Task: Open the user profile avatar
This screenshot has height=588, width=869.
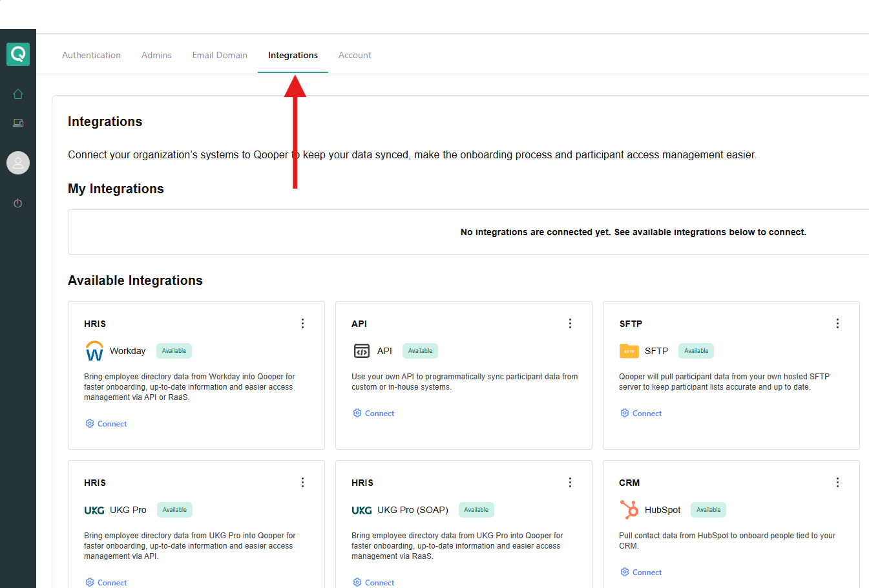Action: (18, 163)
